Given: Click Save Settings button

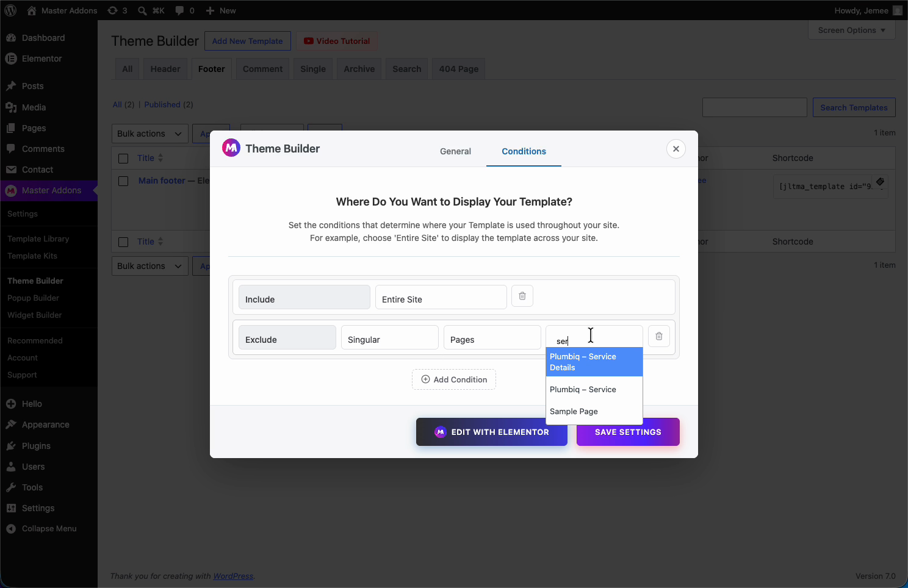Looking at the screenshot, I should (628, 432).
